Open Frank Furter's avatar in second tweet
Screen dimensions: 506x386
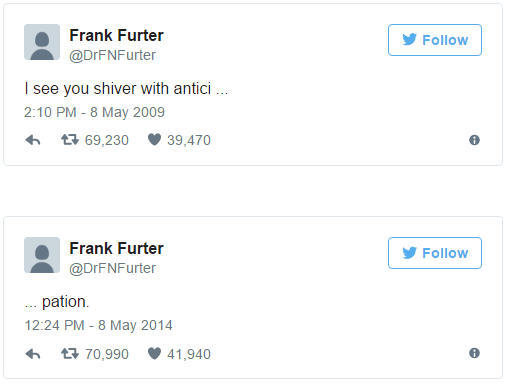click(42, 255)
